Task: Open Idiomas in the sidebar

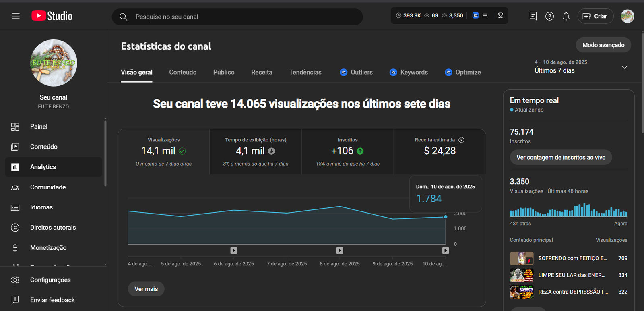Action: click(x=54, y=207)
